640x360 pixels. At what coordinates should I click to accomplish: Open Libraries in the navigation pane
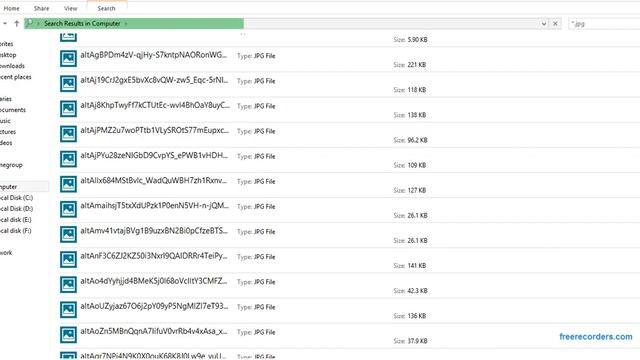coord(6,99)
